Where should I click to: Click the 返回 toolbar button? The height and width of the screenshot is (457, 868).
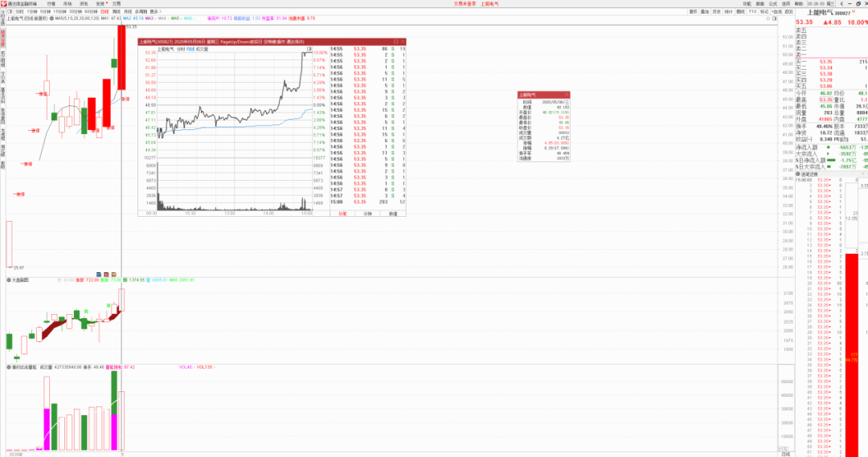[x=789, y=11]
